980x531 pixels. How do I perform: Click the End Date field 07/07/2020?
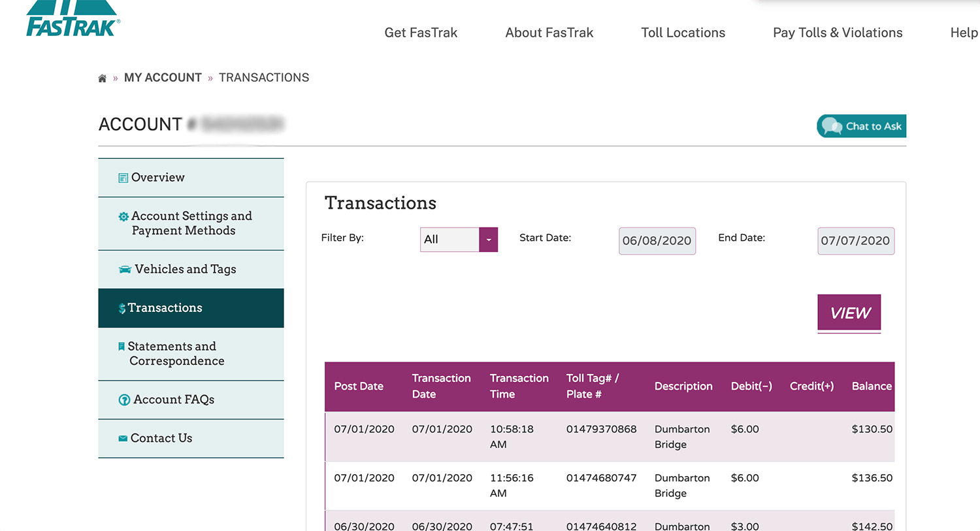pos(856,241)
